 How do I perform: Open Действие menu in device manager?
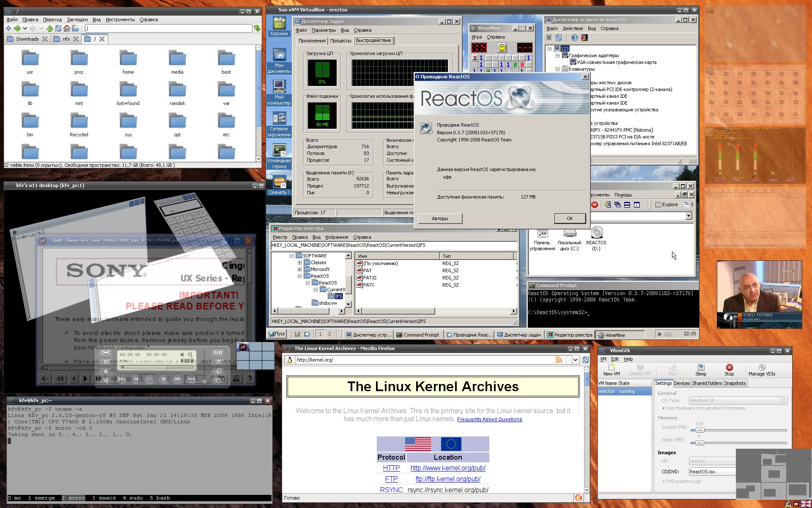point(573,28)
